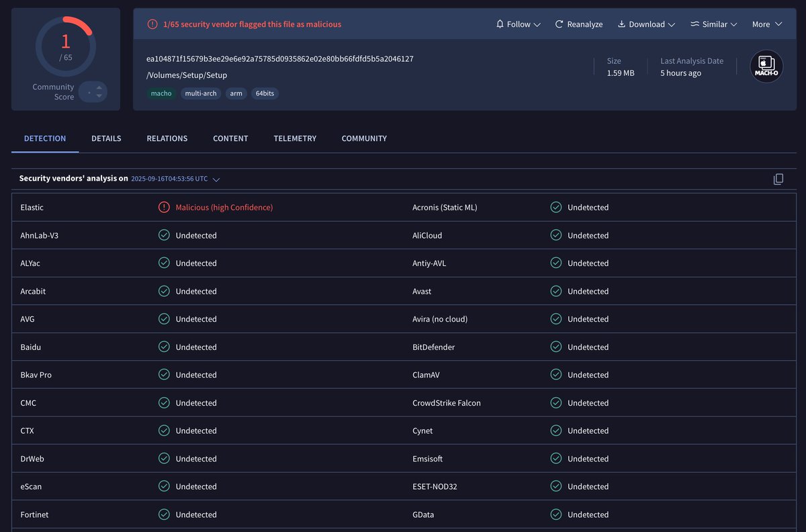Screen dimensions: 806x532
Task: Click the Avira (no cloud) vendor name
Action: coord(440,319)
